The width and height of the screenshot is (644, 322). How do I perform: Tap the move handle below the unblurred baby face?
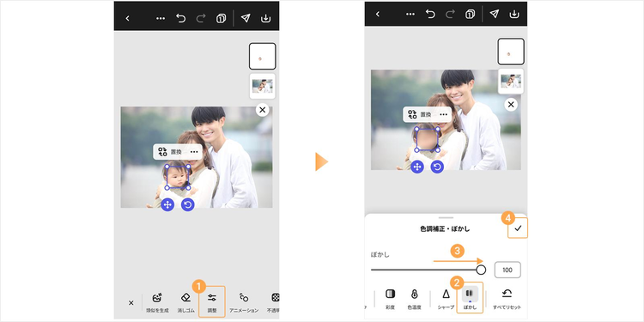(x=167, y=204)
